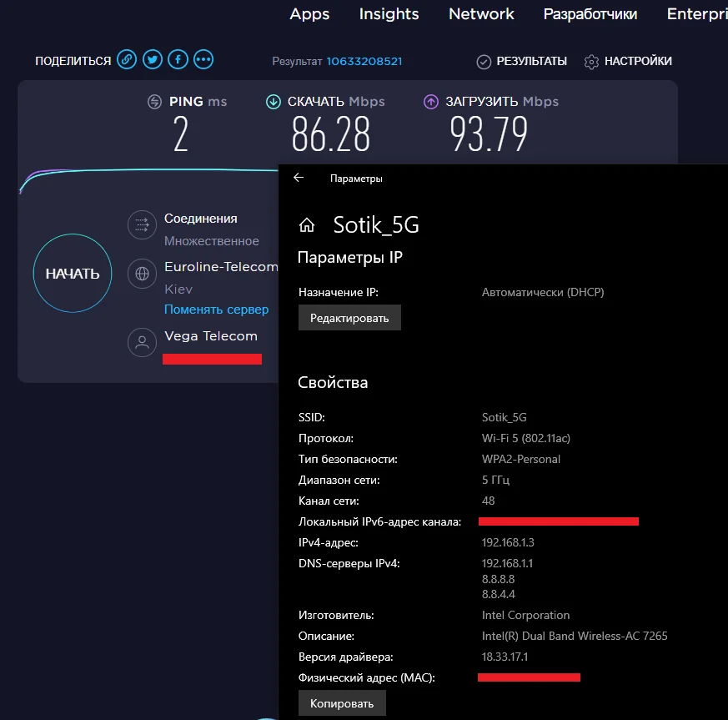Click the DNS server 8.8.4.4
Screen dimensions: 728x720
498,594
